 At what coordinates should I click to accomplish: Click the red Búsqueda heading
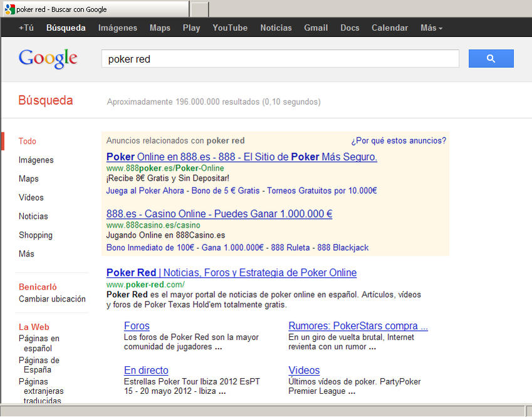[x=46, y=100]
